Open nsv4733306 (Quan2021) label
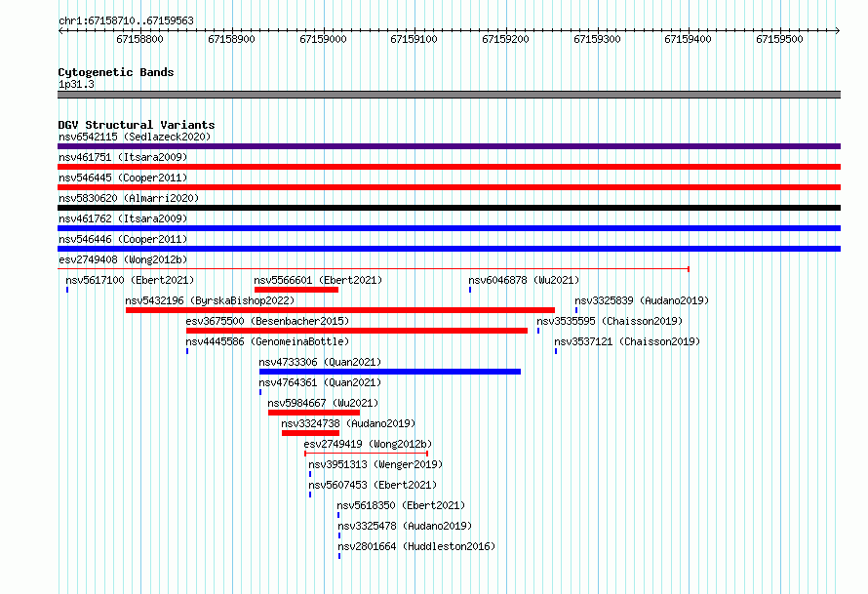This screenshot has width=868, height=594. click(x=320, y=362)
